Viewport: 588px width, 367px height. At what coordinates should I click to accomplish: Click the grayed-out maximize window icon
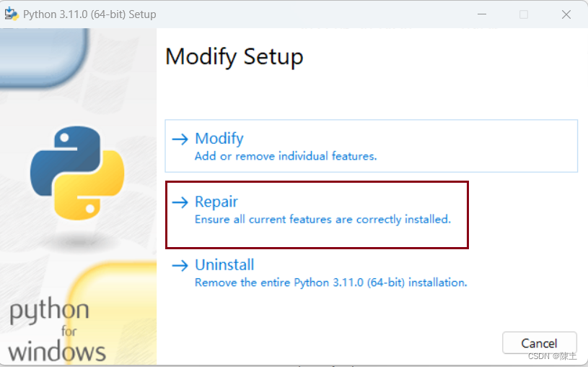point(524,14)
